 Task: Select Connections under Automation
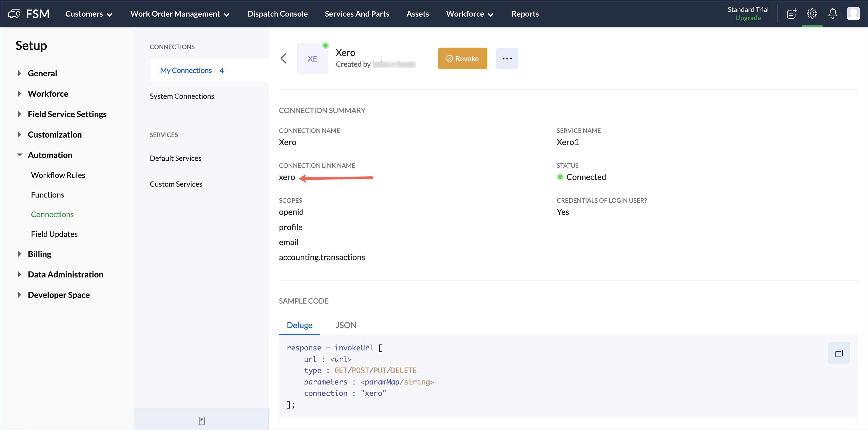pos(52,215)
